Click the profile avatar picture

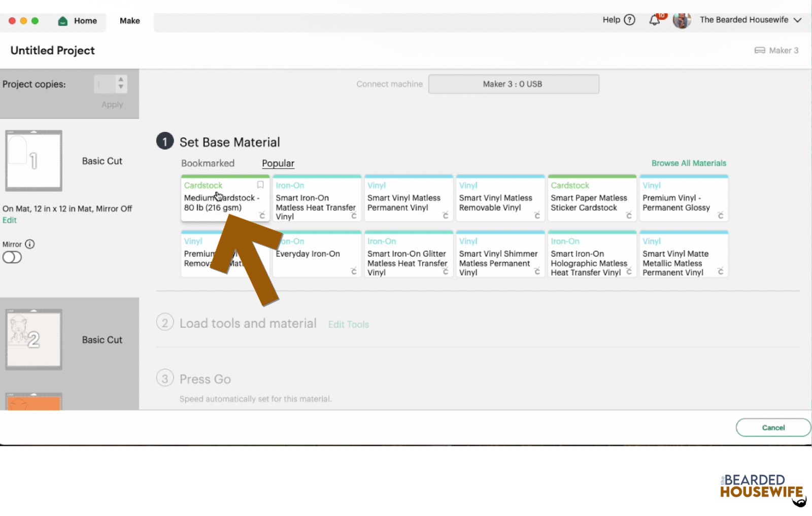(682, 20)
